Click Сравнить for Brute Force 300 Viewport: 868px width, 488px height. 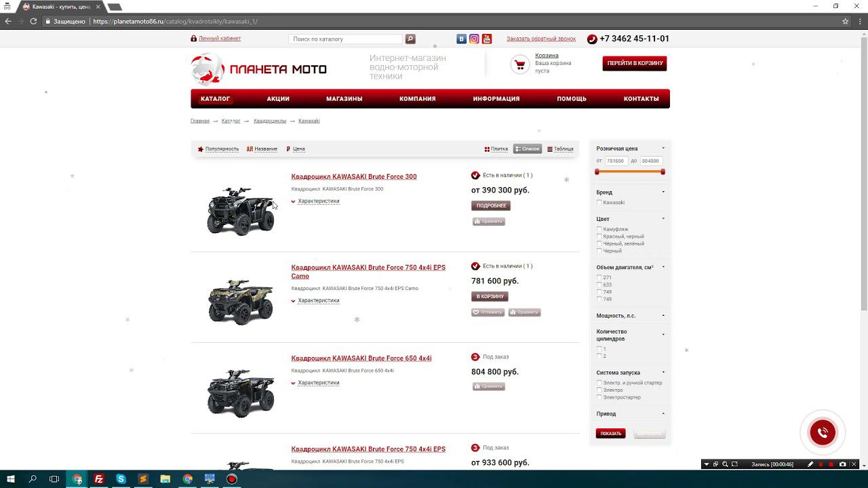tap(489, 222)
